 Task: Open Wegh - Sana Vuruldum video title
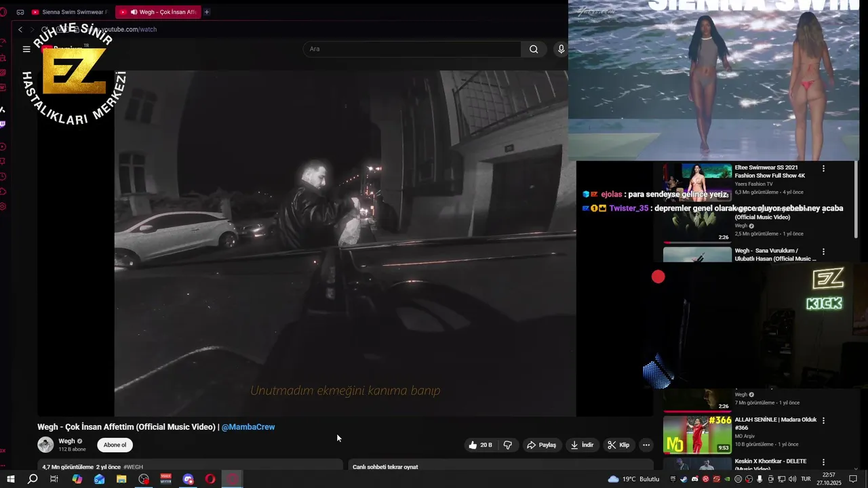775,254
